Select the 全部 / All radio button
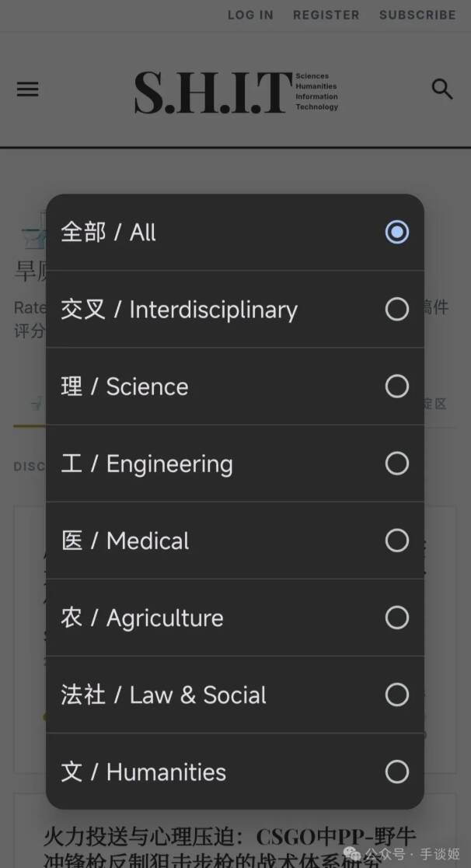Image resolution: width=471 pixels, height=868 pixels. click(x=396, y=232)
